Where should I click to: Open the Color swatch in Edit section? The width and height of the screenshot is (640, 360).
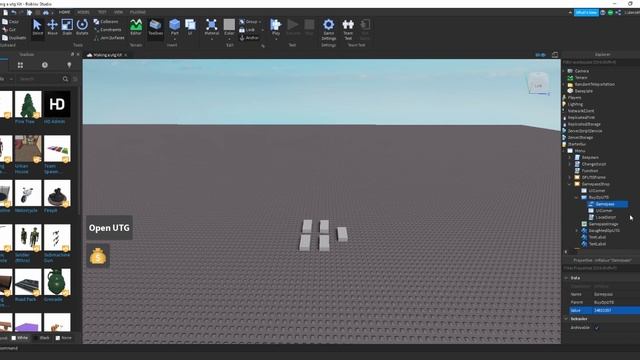pyautogui.click(x=229, y=24)
